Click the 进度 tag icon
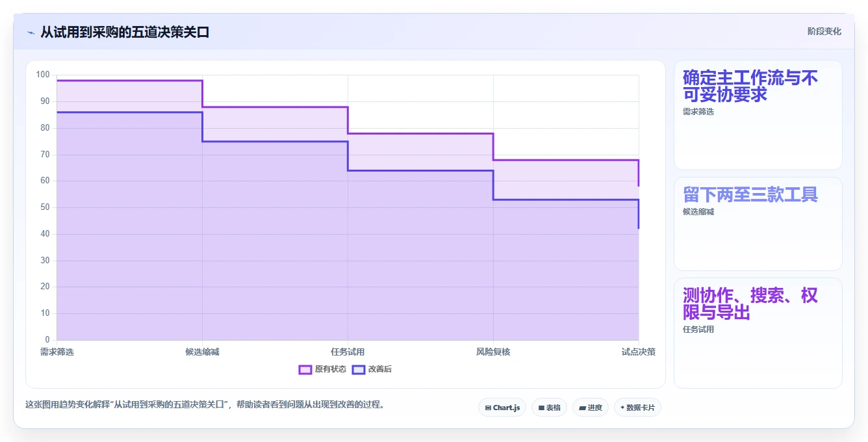868x442 pixels. tap(583, 408)
